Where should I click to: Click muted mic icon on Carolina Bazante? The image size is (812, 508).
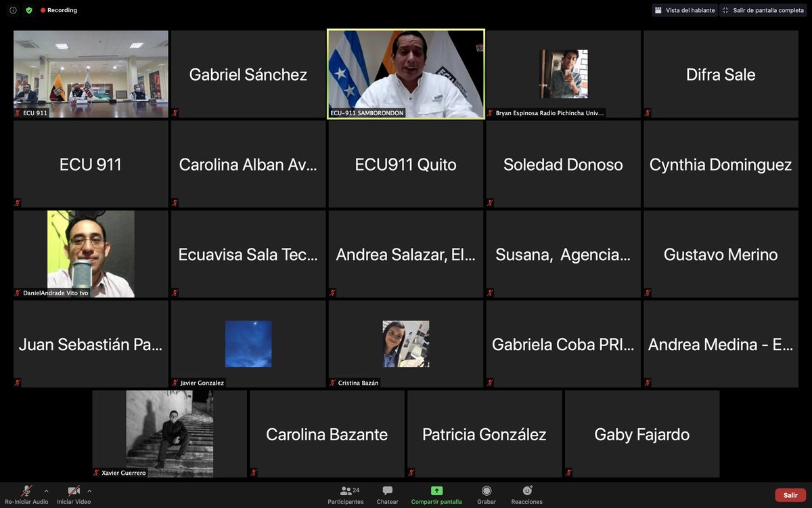click(x=254, y=473)
